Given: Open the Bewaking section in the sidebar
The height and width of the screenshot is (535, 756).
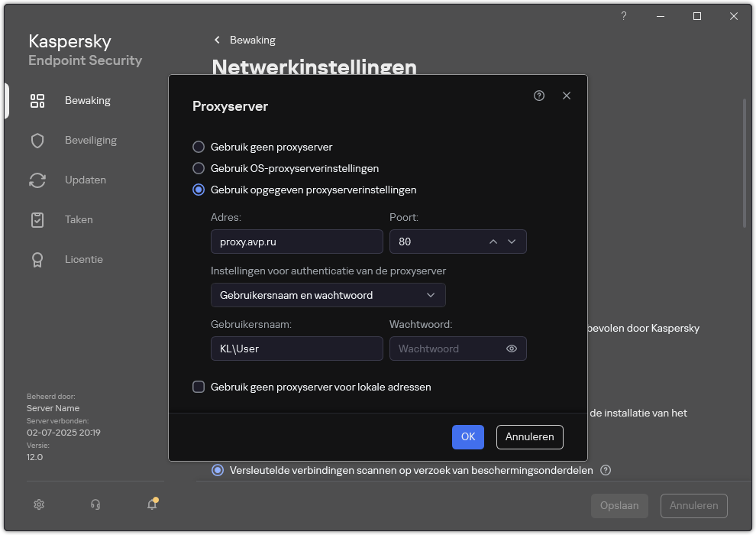Looking at the screenshot, I should pyautogui.click(x=87, y=100).
